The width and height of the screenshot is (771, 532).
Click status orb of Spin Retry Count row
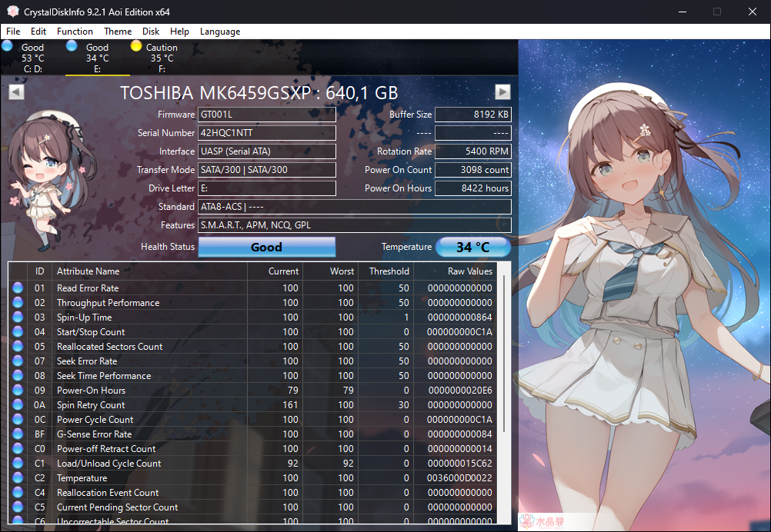click(x=18, y=404)
